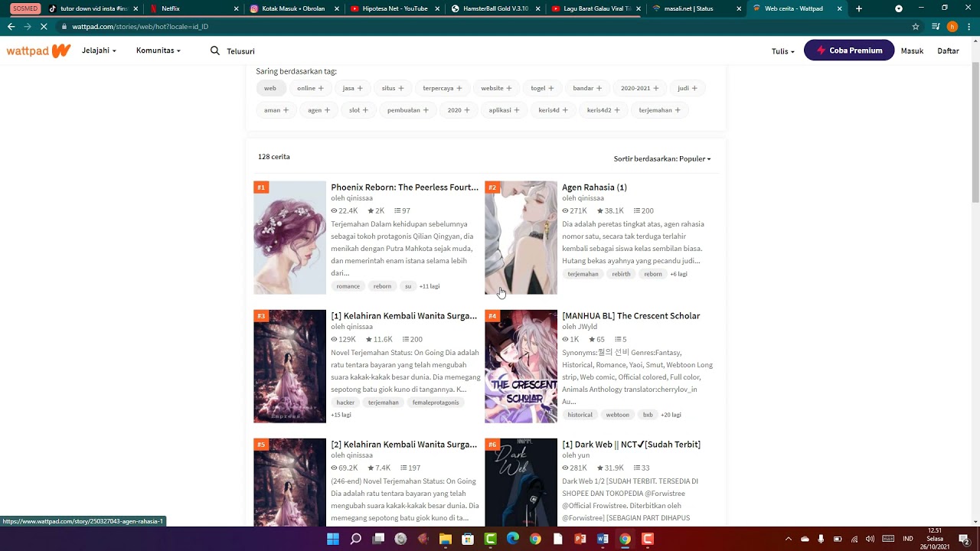Open Microsoft Edge from taskbar
The height and width of the screenshot is (551, 980).
[x=513, y=539]
